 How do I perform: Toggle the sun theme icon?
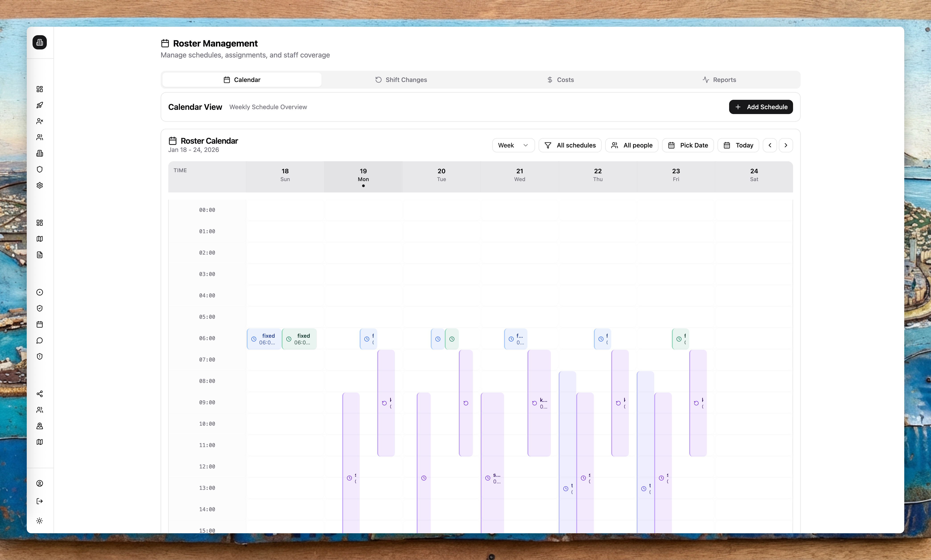[40, 521]
